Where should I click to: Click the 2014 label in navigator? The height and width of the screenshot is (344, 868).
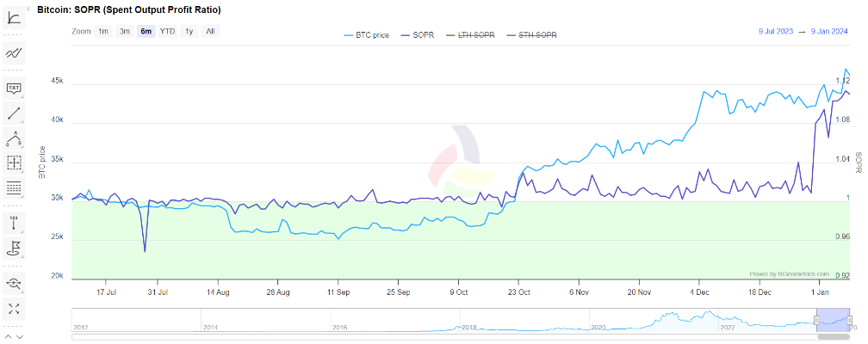210,328
